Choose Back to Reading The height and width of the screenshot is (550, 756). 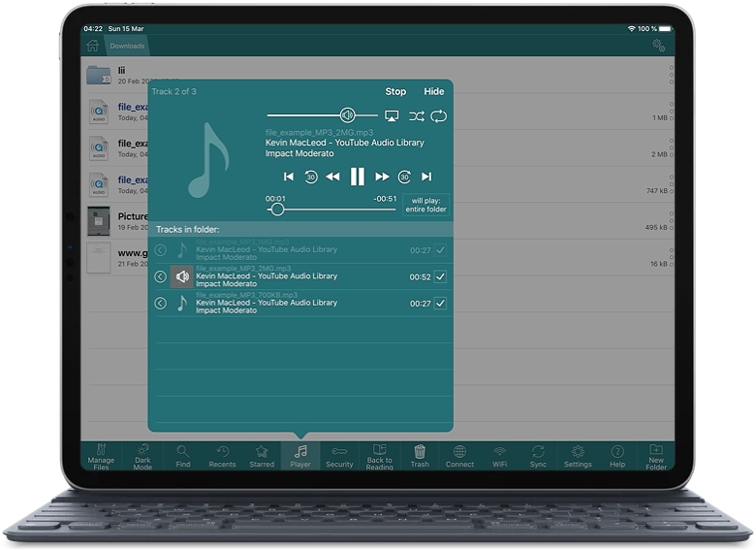(x=379, y=456)
